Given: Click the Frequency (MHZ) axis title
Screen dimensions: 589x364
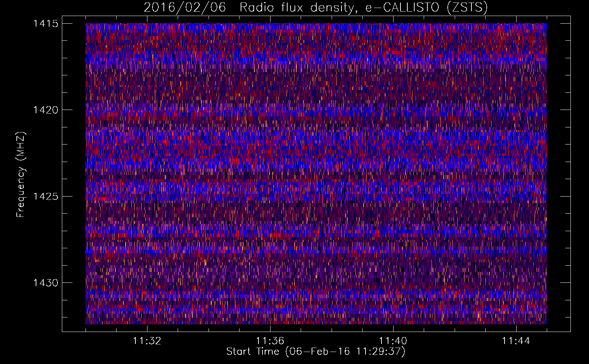Looking at the screenshot, I should pyautogui.click(x=21, y=174).
